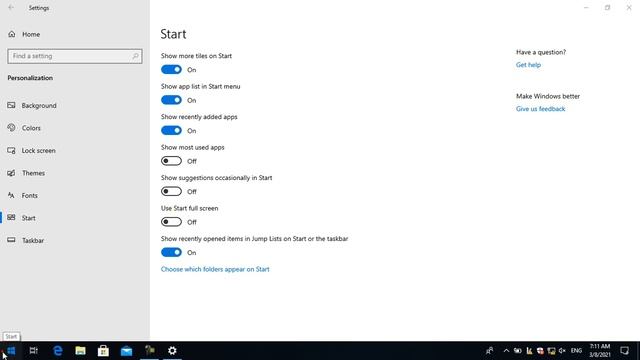This screenshot has width=640, height=360.
Task: Click search magnifier in Find a setting
Action: (135, 56)
